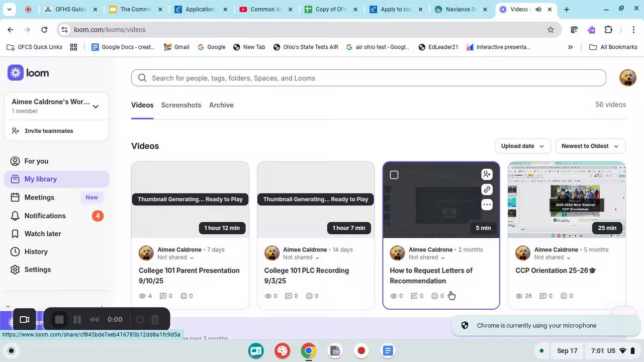
Task: Open the Newest to Oldest dropdown
Action: (590, 146)
